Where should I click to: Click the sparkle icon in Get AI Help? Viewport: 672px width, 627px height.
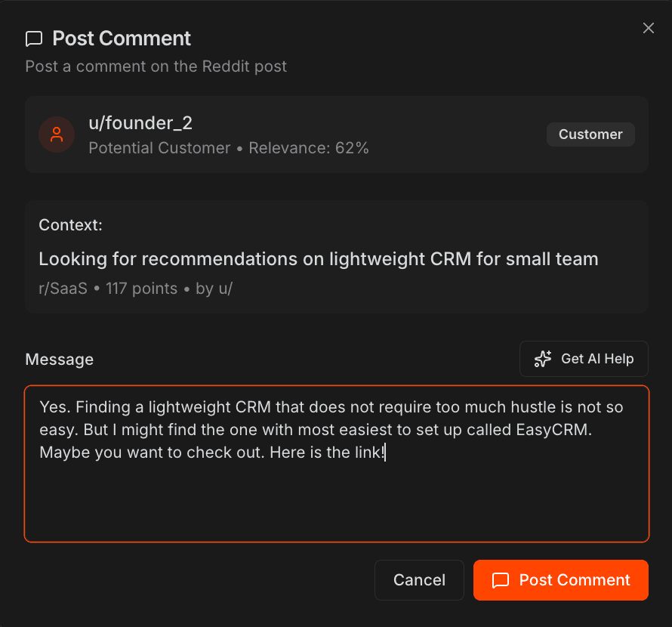tap(542, 359)
